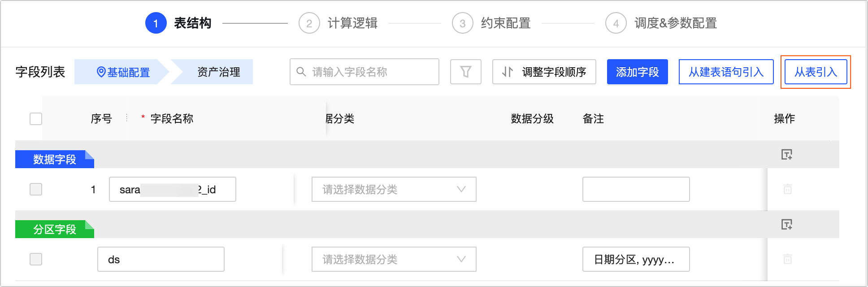Click 从表引入 button
This screenshot has height=287, width=868.
[816, 72]
